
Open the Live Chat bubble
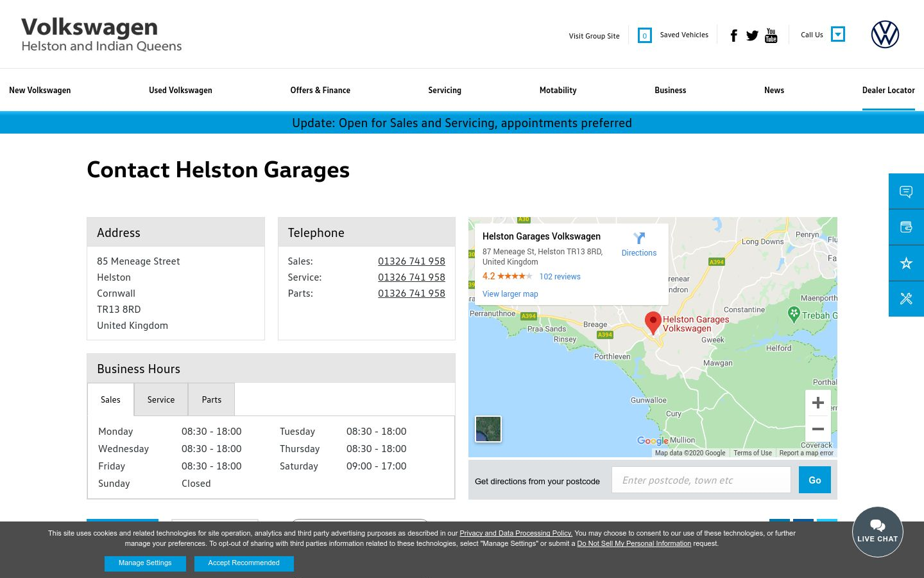(878, 532)
